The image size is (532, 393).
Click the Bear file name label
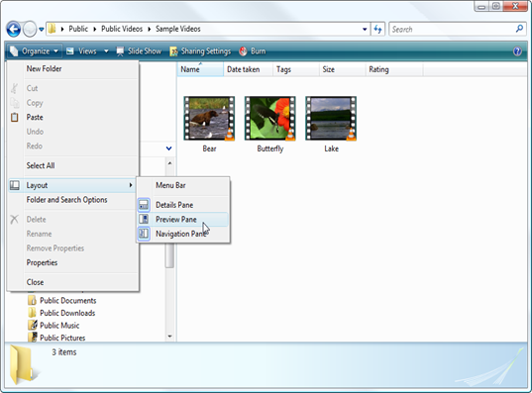point(209,148)
